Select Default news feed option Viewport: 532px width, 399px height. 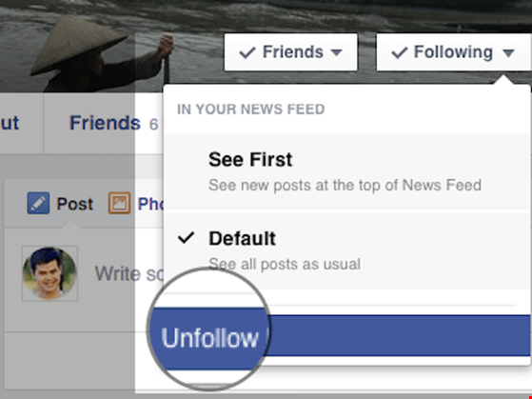(x=346, y=251)
